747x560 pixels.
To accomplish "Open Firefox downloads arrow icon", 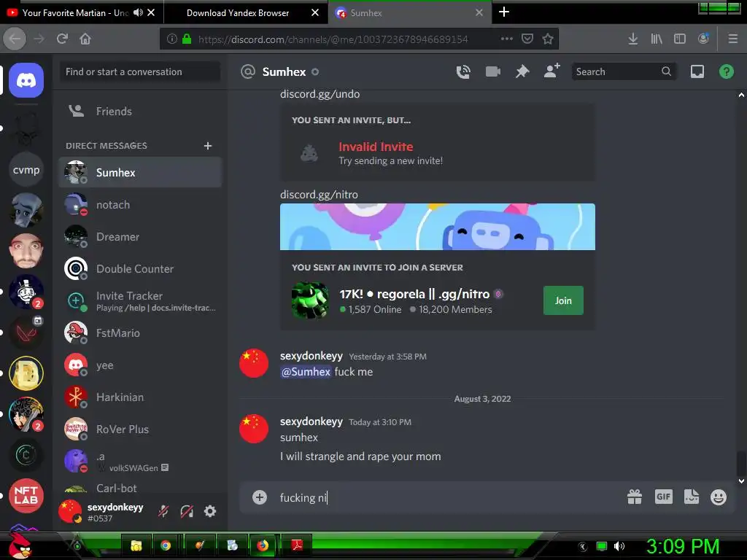I will [633, 39].
